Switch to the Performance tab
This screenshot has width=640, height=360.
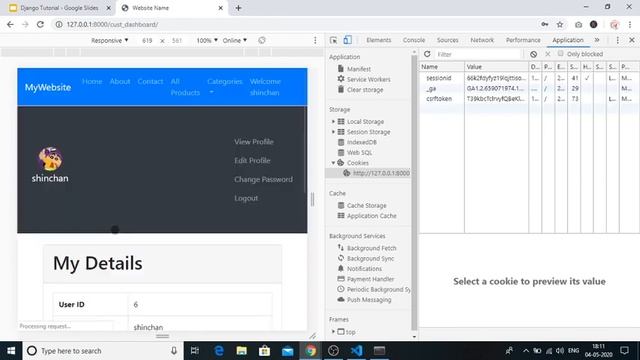(523, 40)
